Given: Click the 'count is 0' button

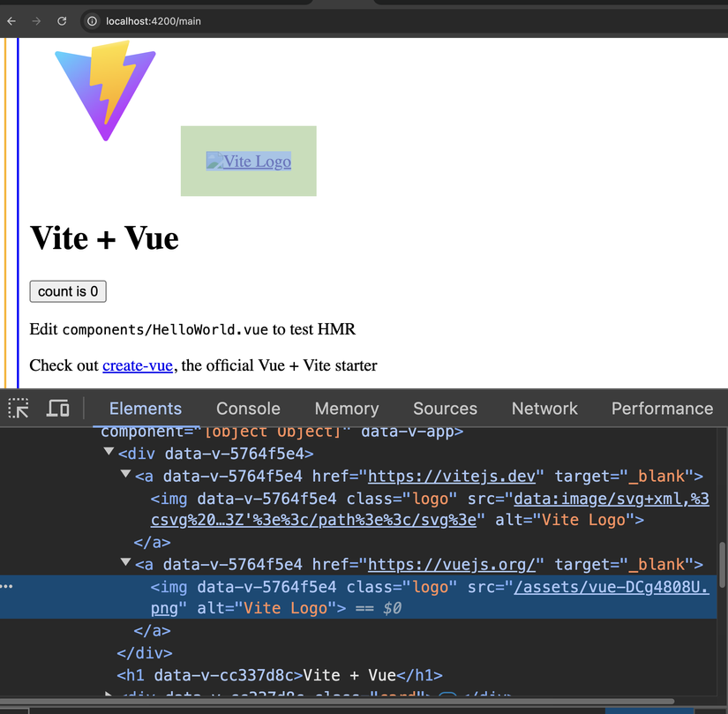Looking at the screenshot, I should click(x=68, y=291).
